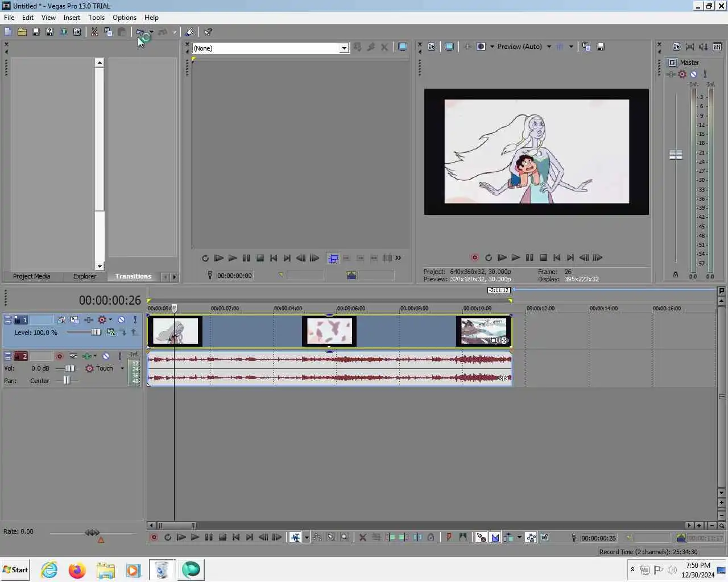The height and width of the screenshot is (582, 728).
Task: Create a new project from the toolbar
Action: (8, 32)
